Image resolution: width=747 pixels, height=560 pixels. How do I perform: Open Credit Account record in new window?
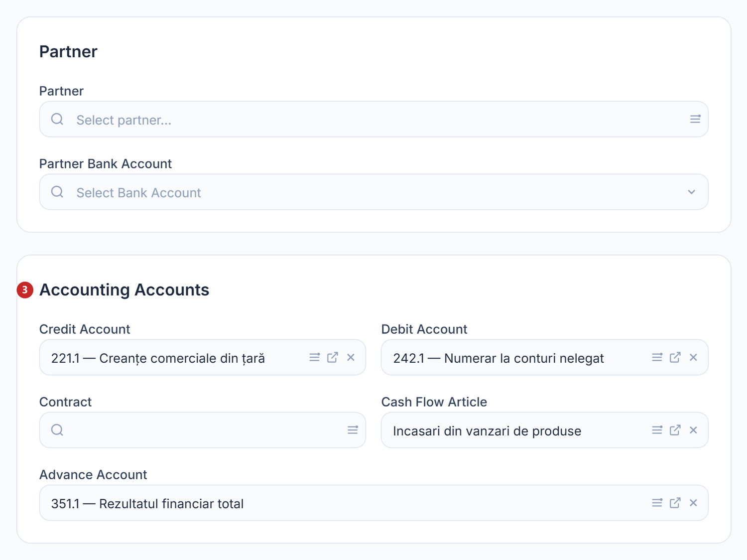click(333, 357)
